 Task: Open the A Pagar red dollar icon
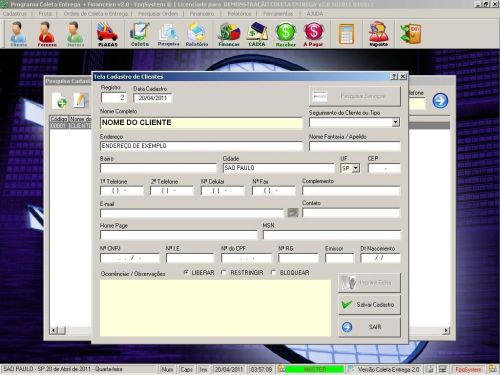click(x=313, y=34)
